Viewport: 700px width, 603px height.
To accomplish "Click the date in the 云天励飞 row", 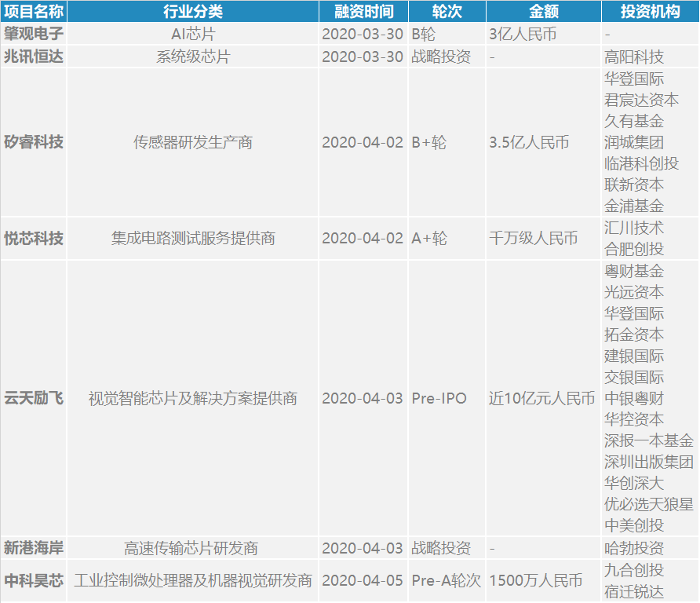I will click(x=363, y=398).
